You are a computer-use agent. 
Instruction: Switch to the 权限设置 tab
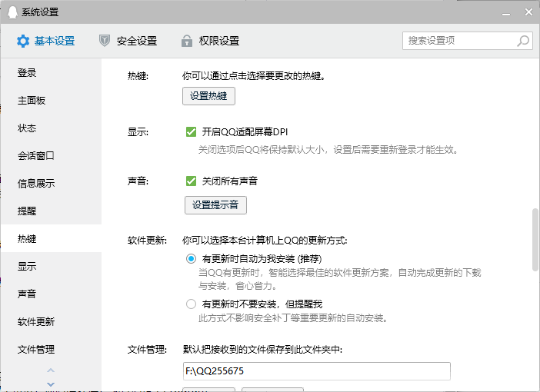[x=211, y=41]
